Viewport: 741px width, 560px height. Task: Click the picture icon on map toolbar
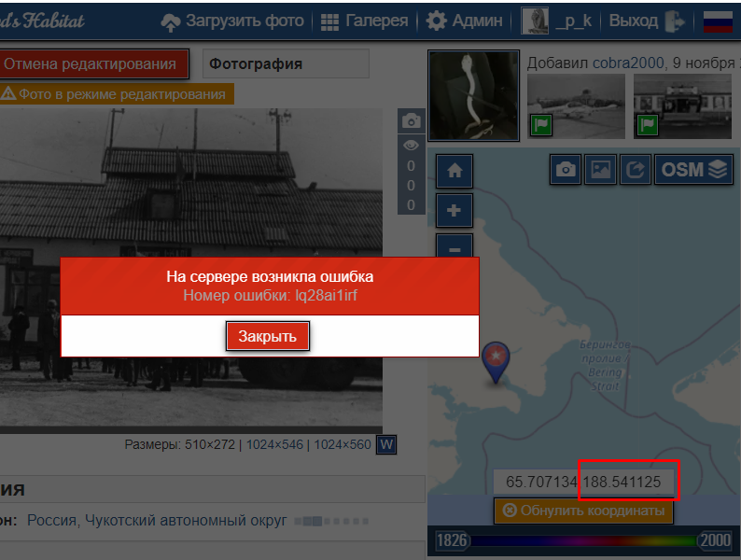point(601,169)
